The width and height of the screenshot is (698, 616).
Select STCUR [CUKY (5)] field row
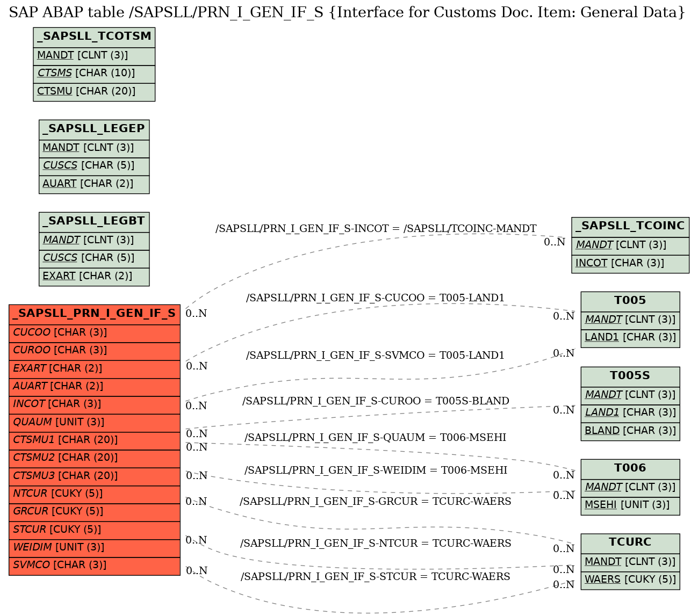pyautogui.click(x=95, y=530)
